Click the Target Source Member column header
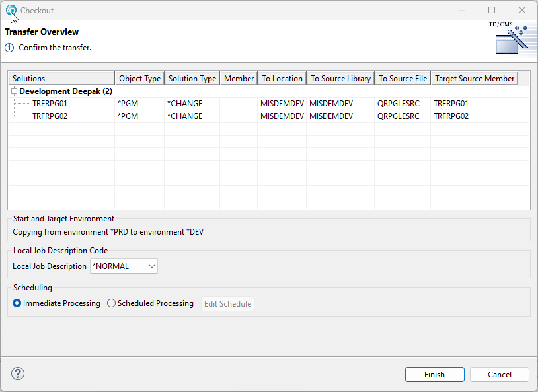538x392 pixels. click(474, 78)
